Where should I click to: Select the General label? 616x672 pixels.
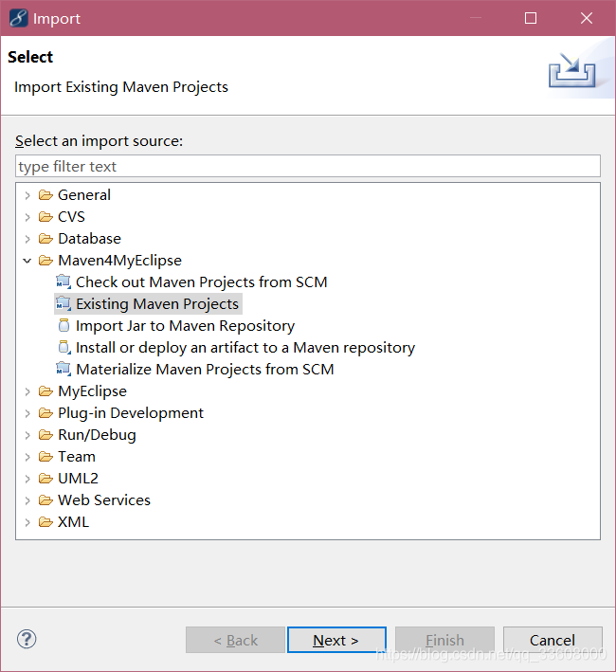coord(84,195)
